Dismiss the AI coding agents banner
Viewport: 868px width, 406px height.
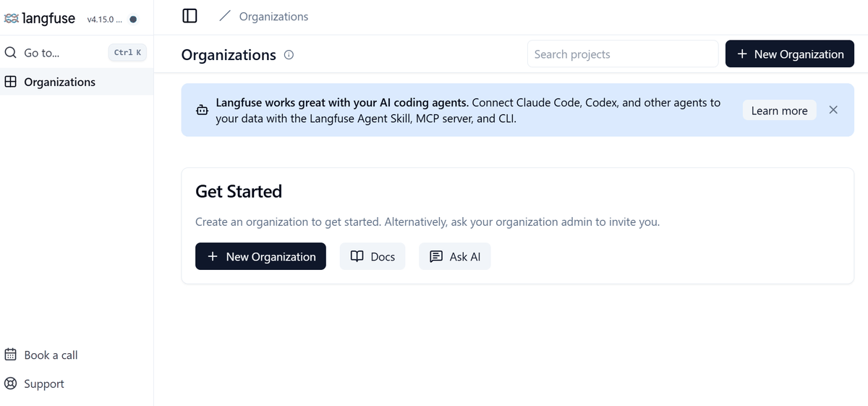coord(833,110)
